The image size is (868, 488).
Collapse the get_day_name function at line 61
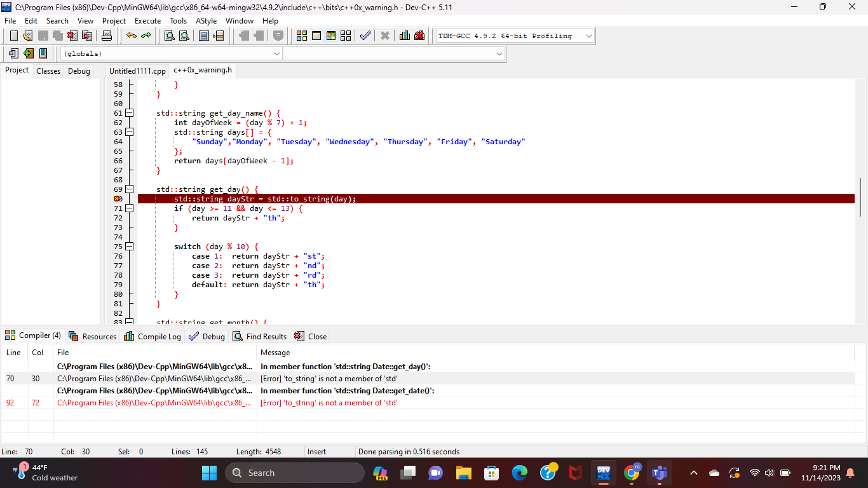click(x=130, y=113)
